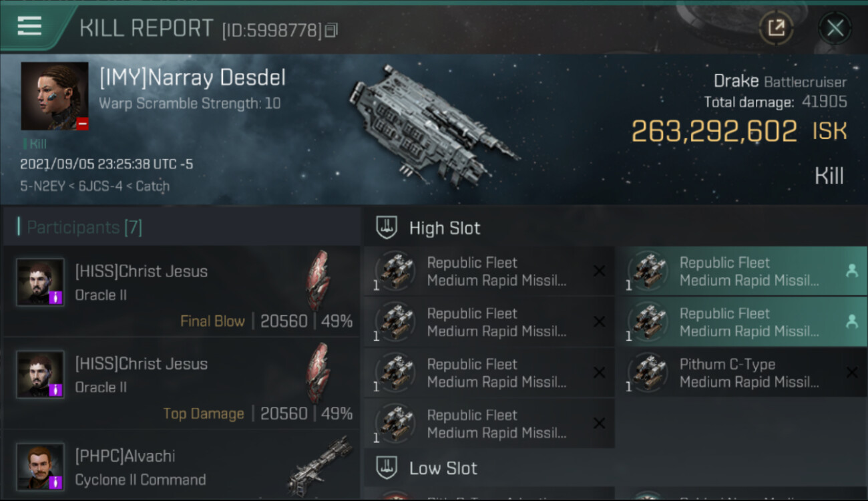
Task: Close the kill report window
Action: pos(835,28)
